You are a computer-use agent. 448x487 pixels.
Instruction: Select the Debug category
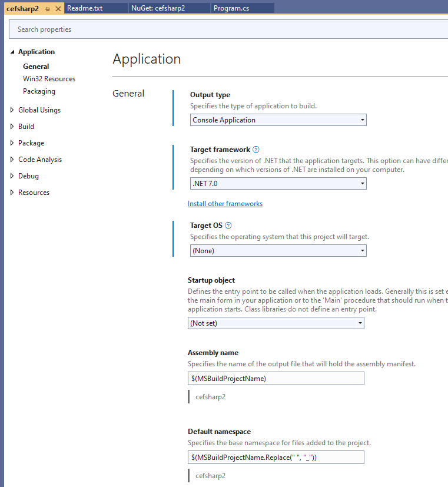click(29, 176)
